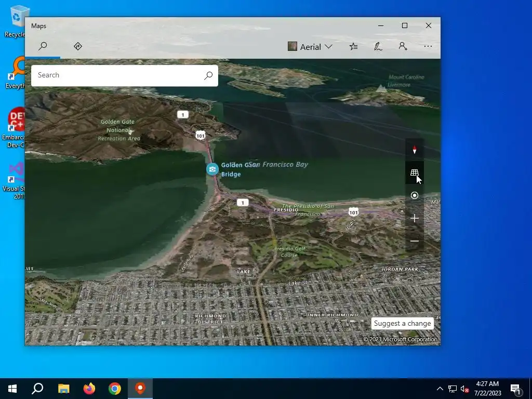Click the Jordan Park label

pyautogui.click(x=400, y=269)
